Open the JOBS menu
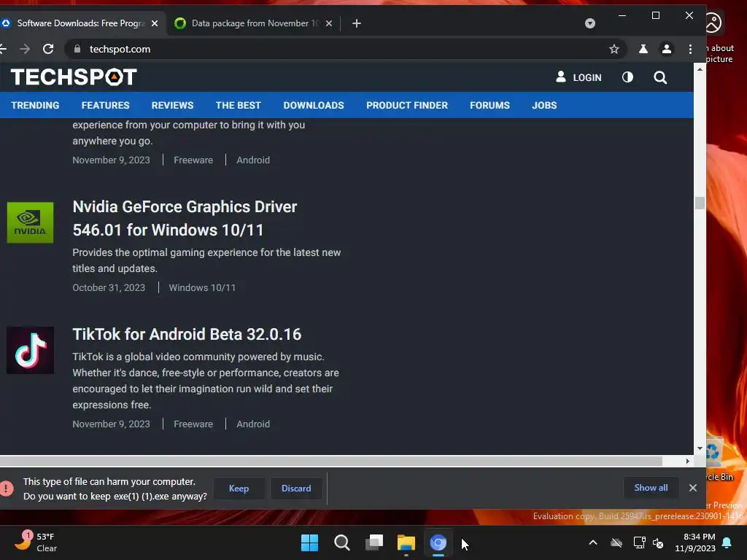 pyautogui.click(x=544, y=105)
